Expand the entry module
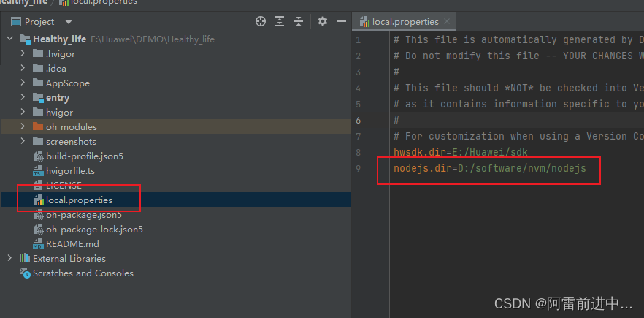The width and height of the screenshot is (644, 318). 23,97
